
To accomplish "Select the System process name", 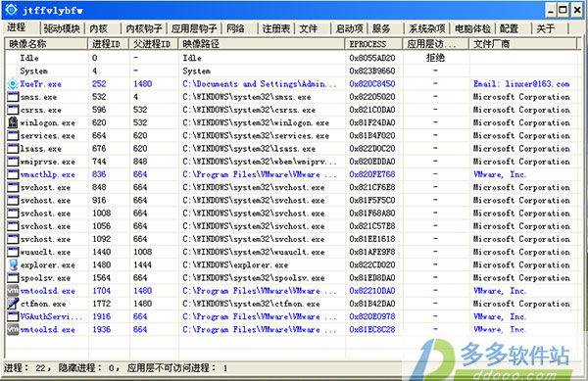I will (33, 71).
